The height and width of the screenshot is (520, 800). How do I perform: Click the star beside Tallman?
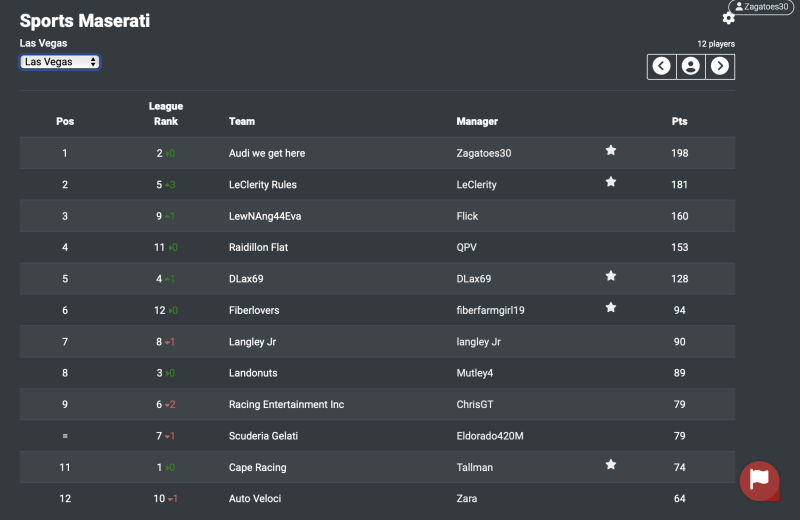(611, 465)
